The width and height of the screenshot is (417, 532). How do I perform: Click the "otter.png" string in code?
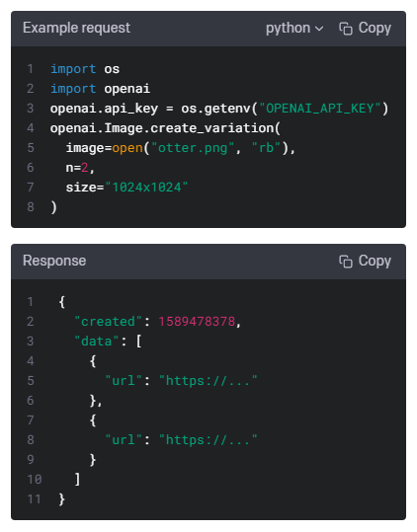click(193, 148)
